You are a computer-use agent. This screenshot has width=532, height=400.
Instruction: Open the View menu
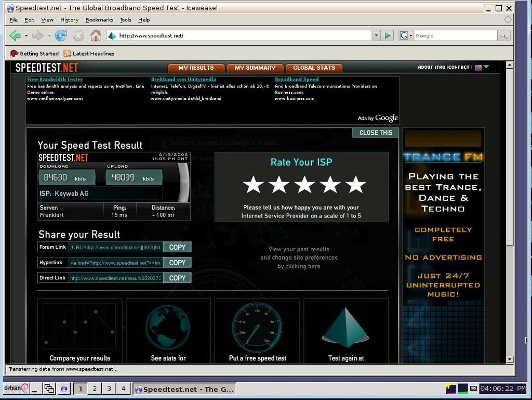coord(47,20)
